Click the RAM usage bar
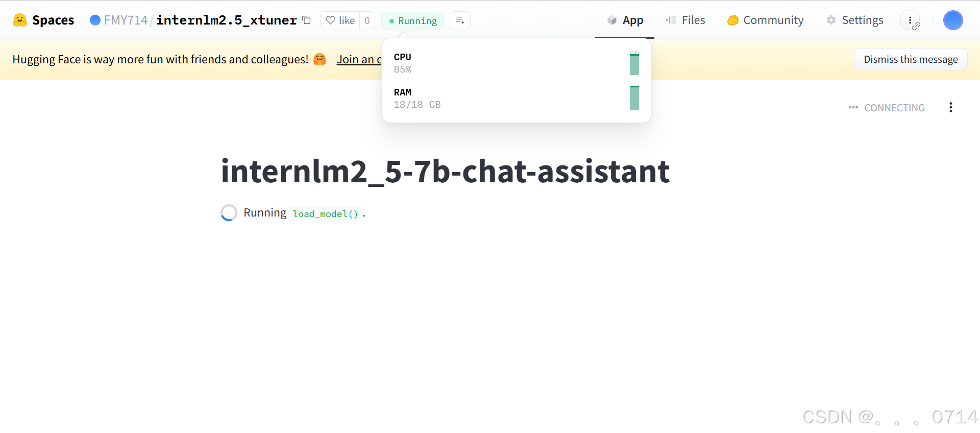The width and height of the screenshot is (980, 433). pyautogui.click(x=634, y=98)
